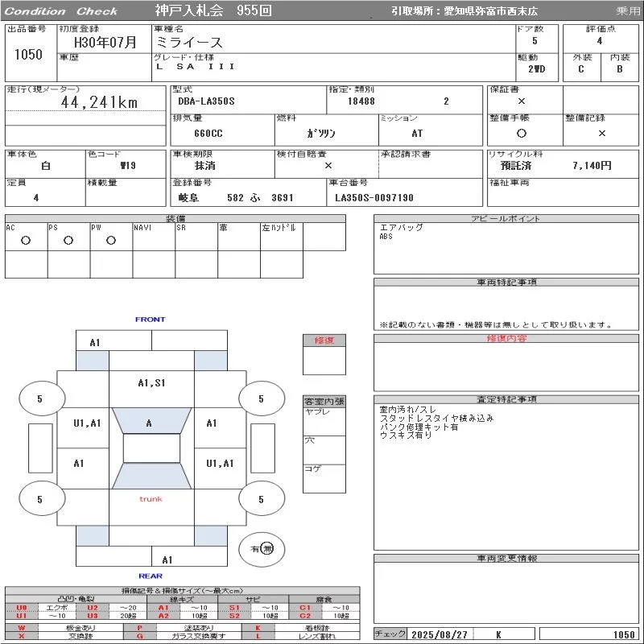
Task: Click the rear-right tire circle marked 5
Action: 261,500
